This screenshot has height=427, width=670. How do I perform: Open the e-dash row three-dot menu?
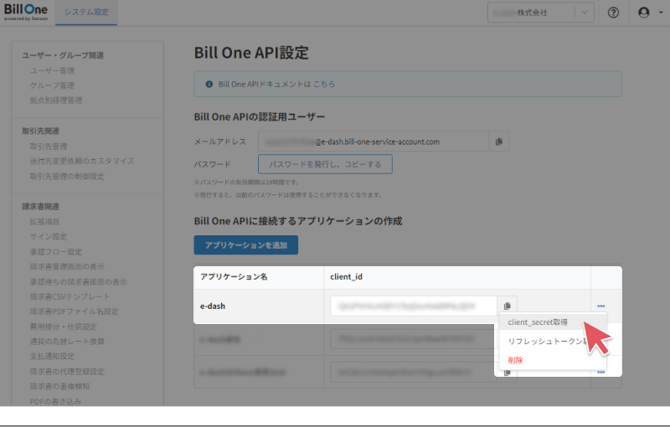(x=601, y=305)
